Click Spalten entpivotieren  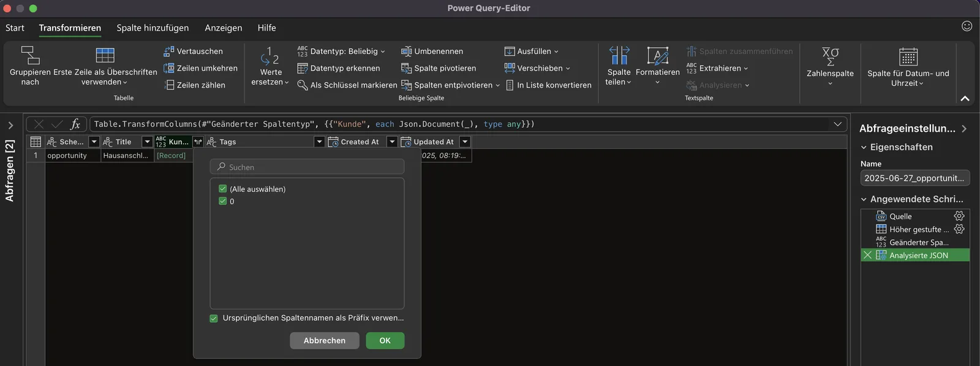tap(450, 85)
